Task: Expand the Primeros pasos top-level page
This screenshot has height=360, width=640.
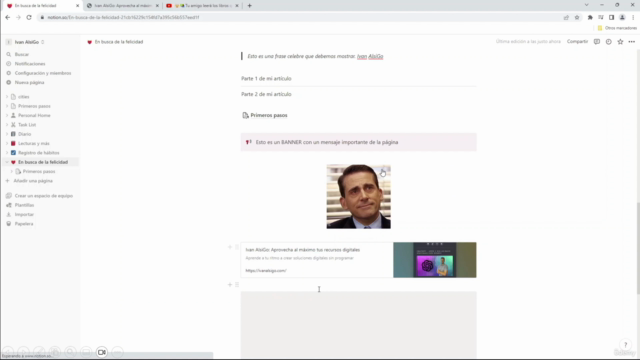Action: click(x=7, y=106)
